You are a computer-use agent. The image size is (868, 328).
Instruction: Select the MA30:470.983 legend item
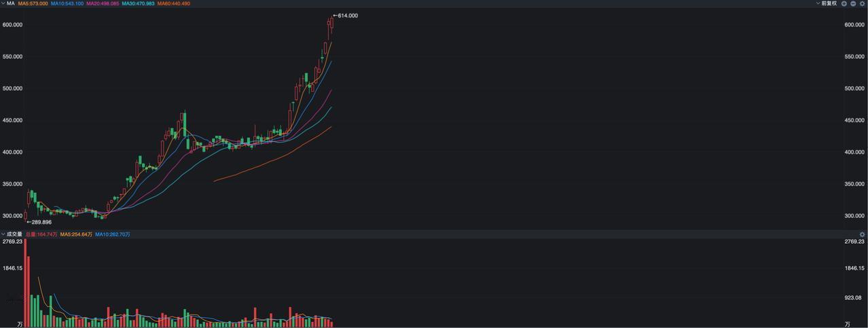[138, 3]
